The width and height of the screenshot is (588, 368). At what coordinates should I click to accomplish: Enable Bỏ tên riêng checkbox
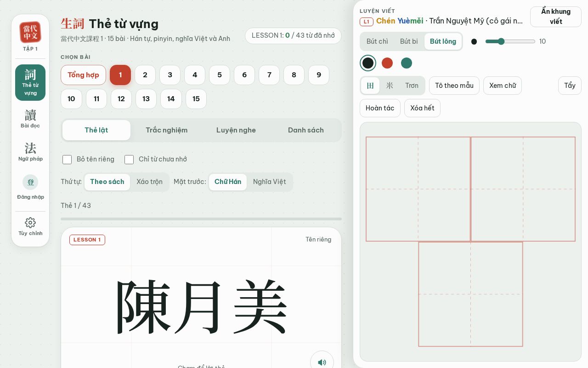click(x=67, y=160)
